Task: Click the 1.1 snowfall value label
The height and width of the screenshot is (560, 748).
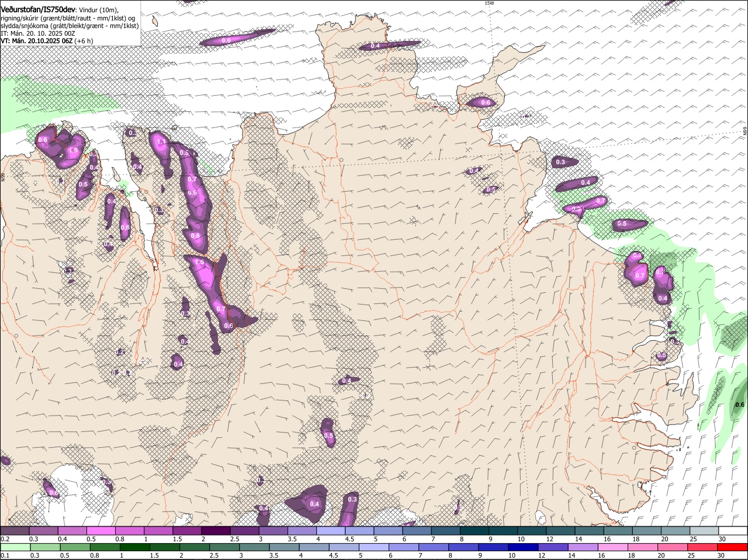Action: click(x=162, y=141)
